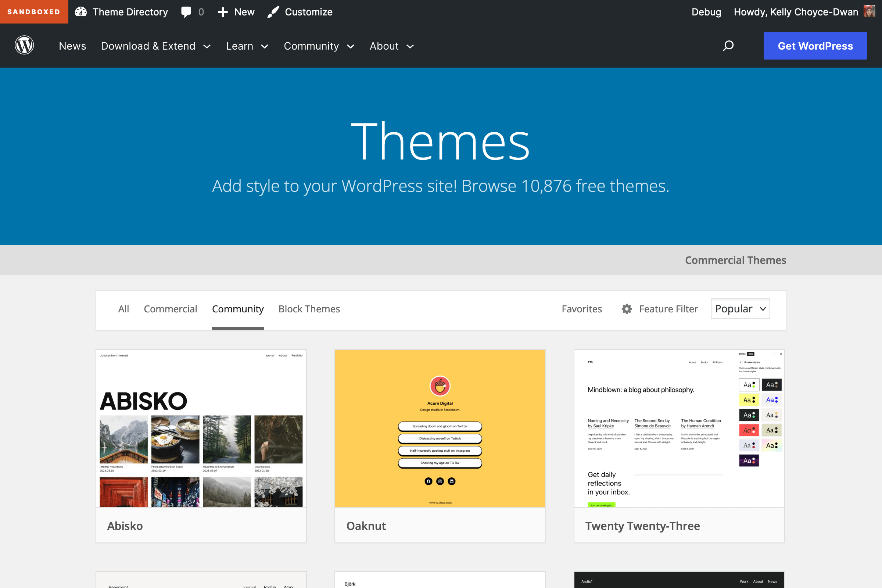Open the Favorites link
The height and width of the screenshot is (588, 882).
pos(581,309)
